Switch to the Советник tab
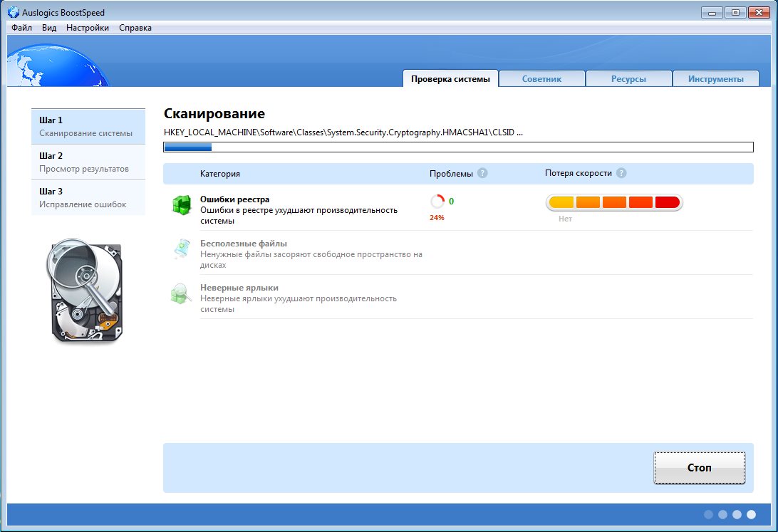The width and height of the screenshot is (778, 532). tap(541, 79)
